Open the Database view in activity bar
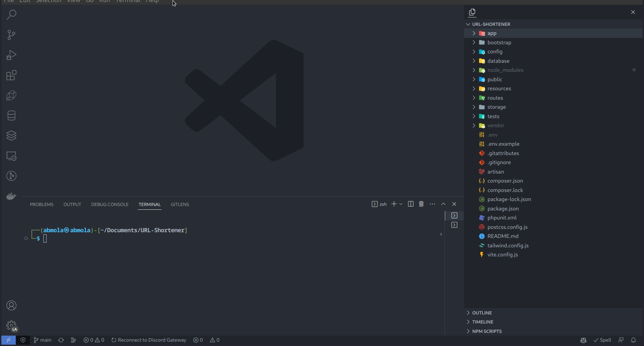 [11, 116]
